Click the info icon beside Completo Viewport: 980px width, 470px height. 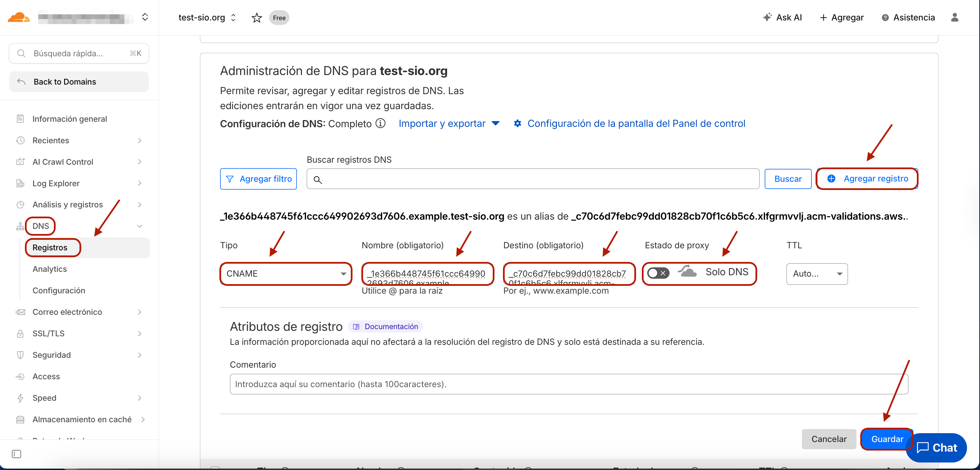[380, 123]
